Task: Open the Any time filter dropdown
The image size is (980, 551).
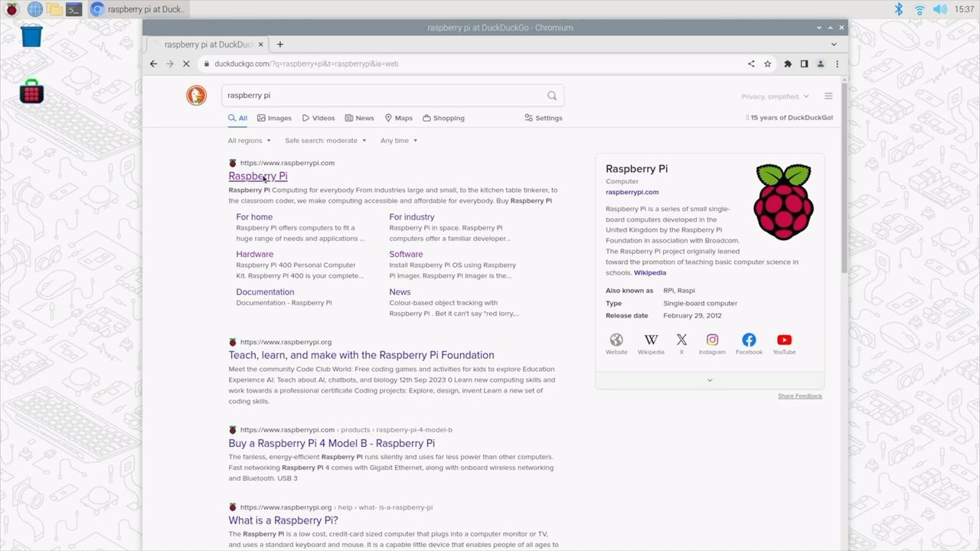Action: coord(399,141)
